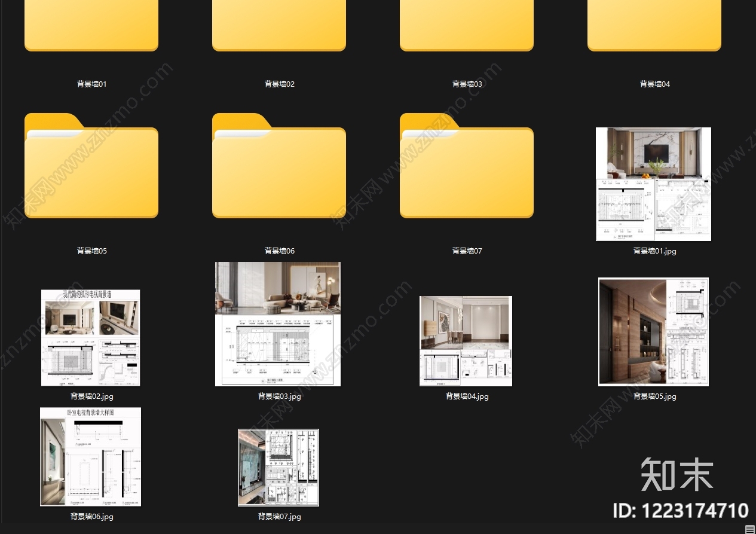Select the 背景墙05.jpg image thumbnail
Image resolution: width=756 pixels, height=534 pixels.
[653, 332]
